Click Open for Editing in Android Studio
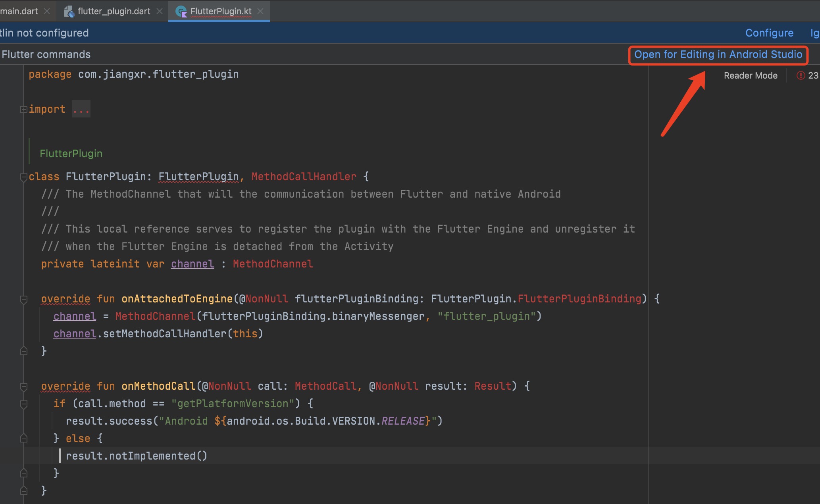The image size is (820, 504). click(718, 54)
